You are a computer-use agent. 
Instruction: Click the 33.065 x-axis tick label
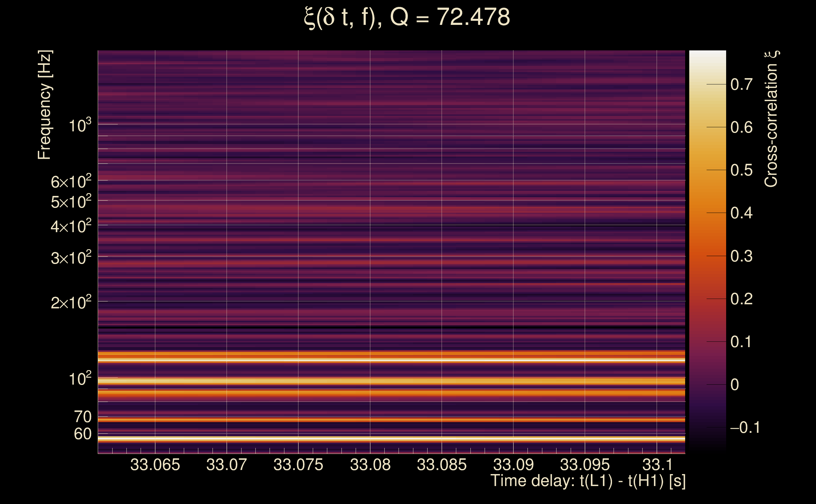tap(155, 465)
